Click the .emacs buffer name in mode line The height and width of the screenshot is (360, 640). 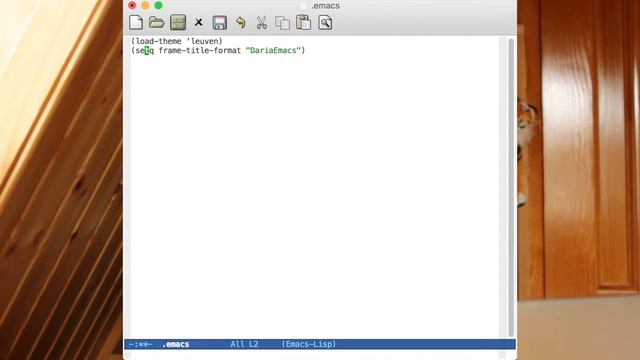pos(176,344)
